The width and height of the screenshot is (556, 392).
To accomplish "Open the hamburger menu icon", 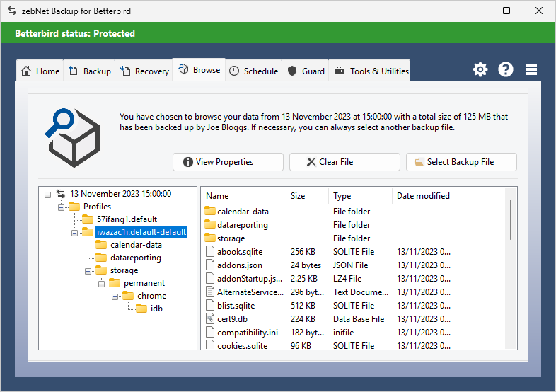I will [531, 69].
